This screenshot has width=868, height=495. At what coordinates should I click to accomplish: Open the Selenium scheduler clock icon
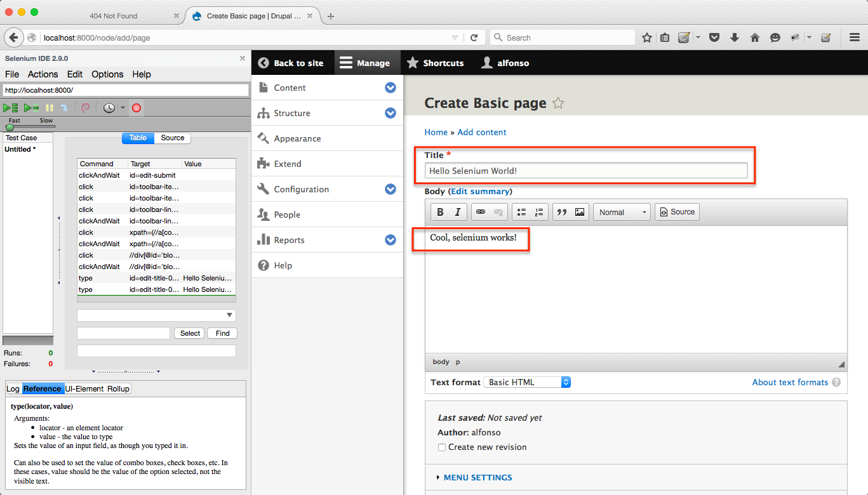(109, 109)
